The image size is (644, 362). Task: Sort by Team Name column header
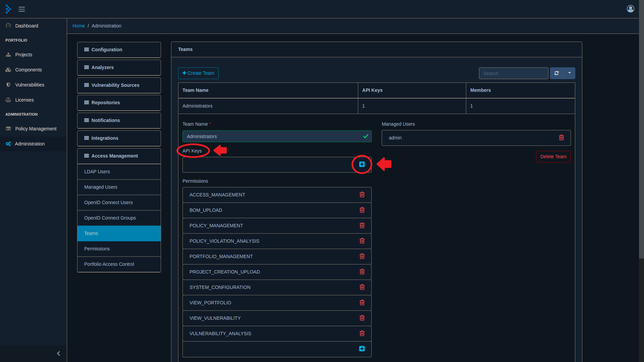pos(268,90)
